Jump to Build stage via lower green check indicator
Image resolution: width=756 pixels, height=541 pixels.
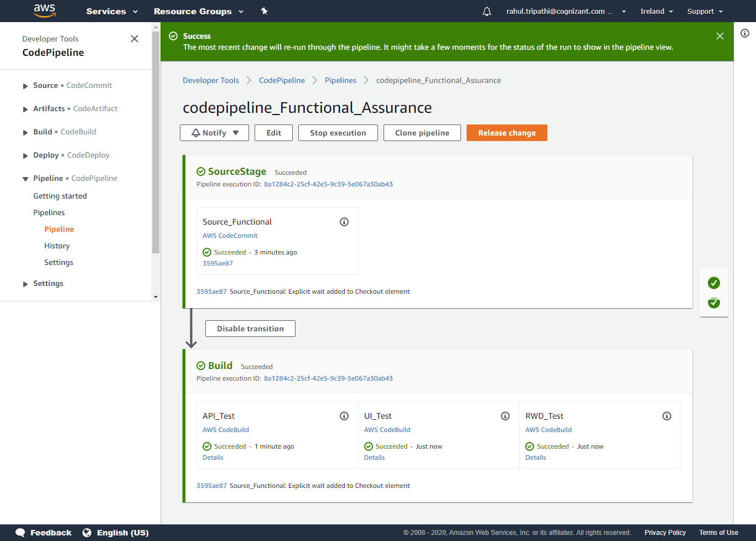714,303
